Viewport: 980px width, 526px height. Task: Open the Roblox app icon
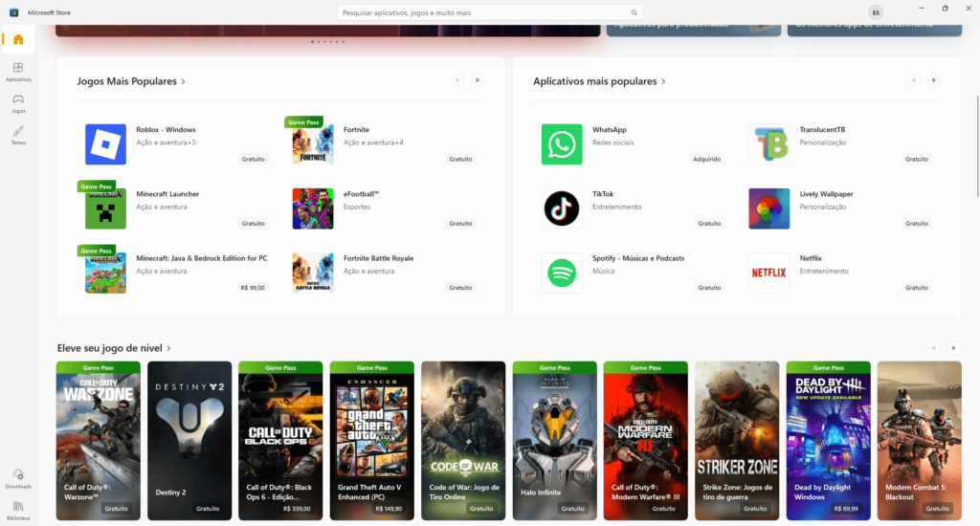pyautogui.click(x=105, y=144)
